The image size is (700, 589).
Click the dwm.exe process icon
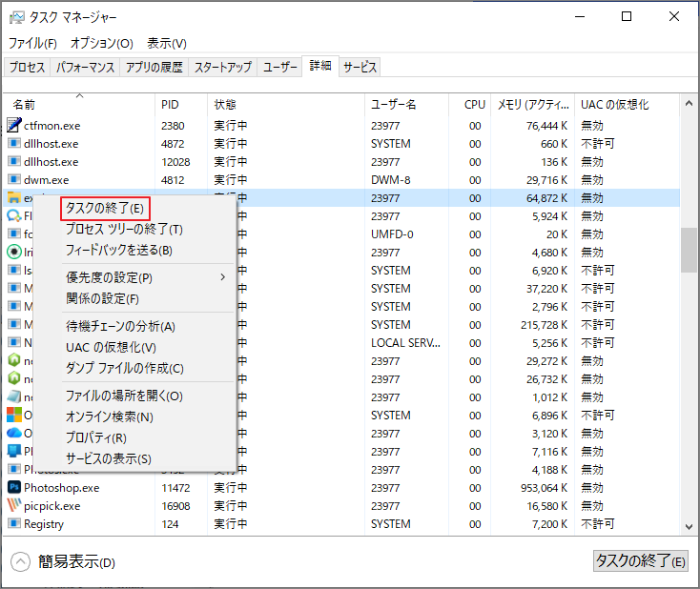[x=14, y=179]
